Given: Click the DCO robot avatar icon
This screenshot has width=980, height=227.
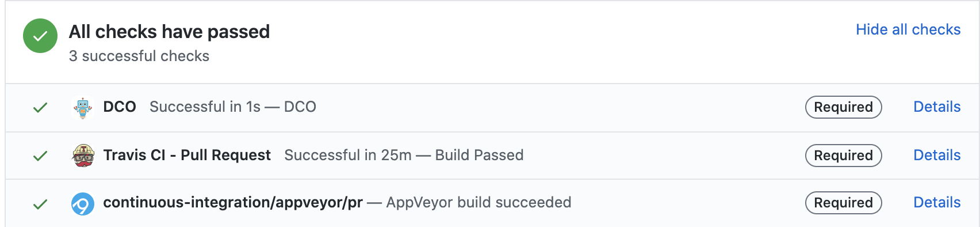Looking at the screenshot, I should pos(83,108).
